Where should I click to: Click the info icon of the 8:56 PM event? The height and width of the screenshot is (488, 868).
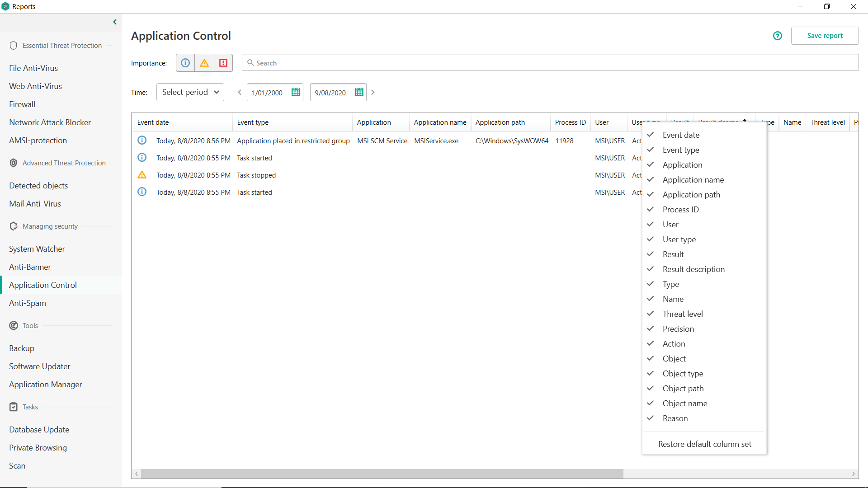(142, 141)
